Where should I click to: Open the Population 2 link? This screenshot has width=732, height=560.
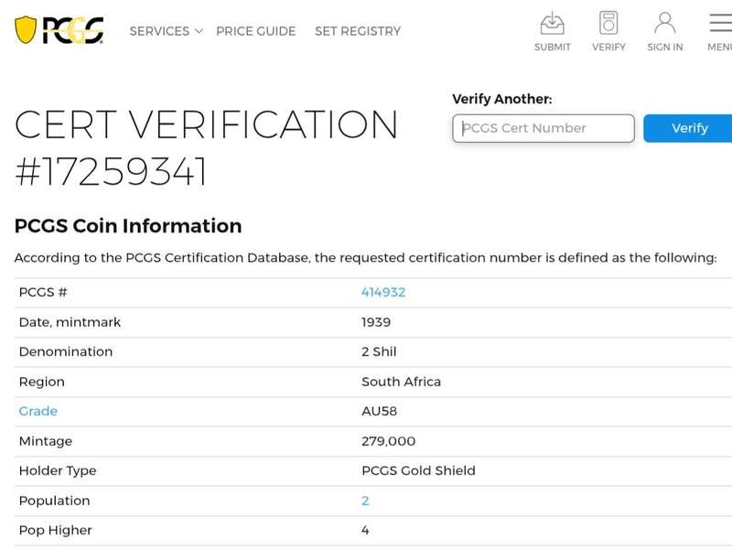365,501
